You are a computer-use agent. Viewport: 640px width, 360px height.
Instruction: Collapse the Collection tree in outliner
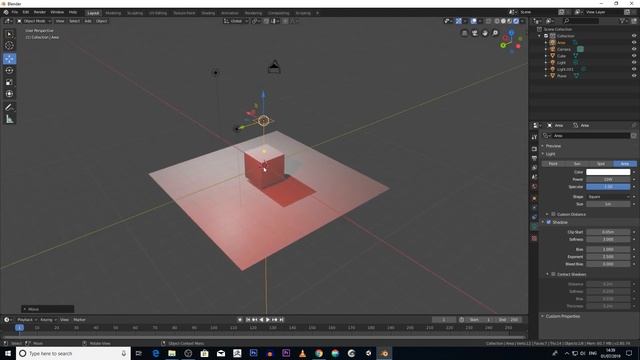[x=540, y=36]
